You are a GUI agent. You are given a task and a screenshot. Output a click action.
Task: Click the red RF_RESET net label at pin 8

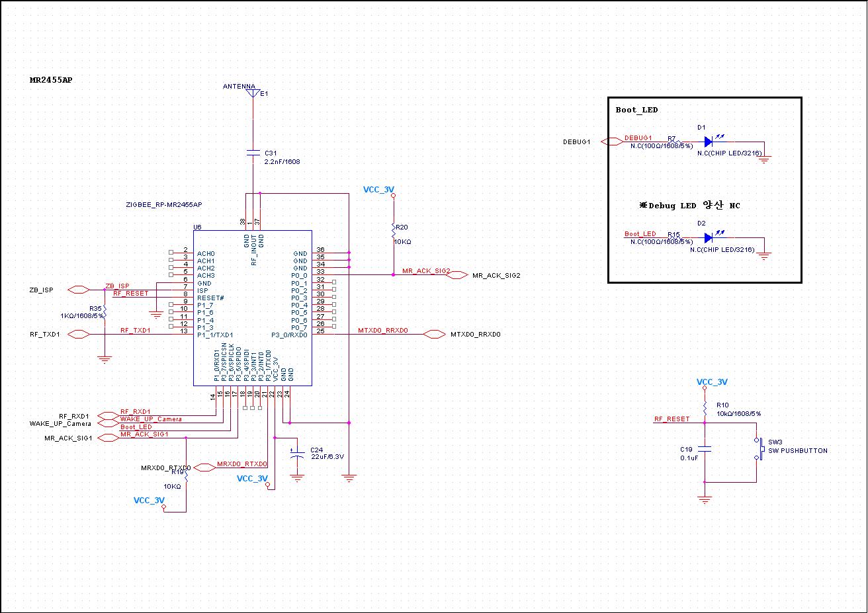(131, 293)
